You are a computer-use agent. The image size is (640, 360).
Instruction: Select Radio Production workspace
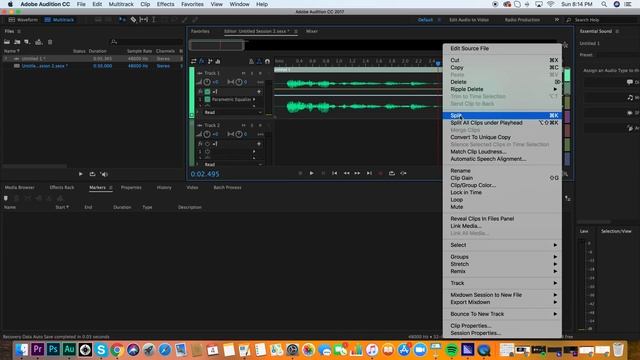point(522,20)
